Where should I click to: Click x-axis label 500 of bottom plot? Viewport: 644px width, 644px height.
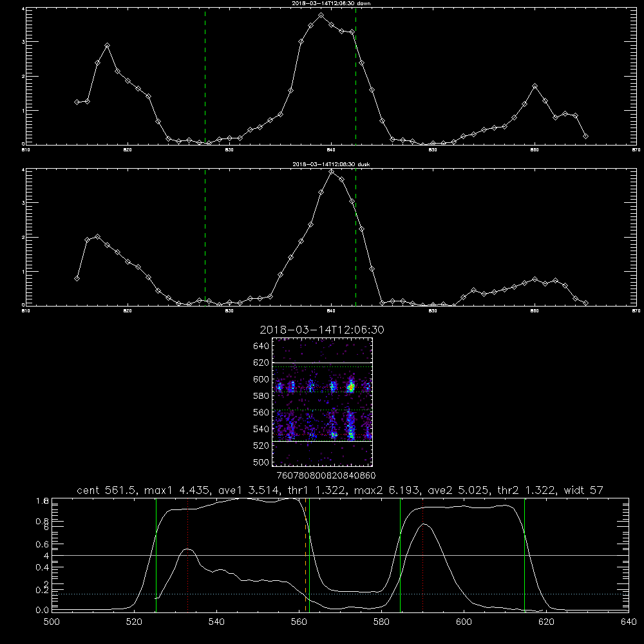52,622
